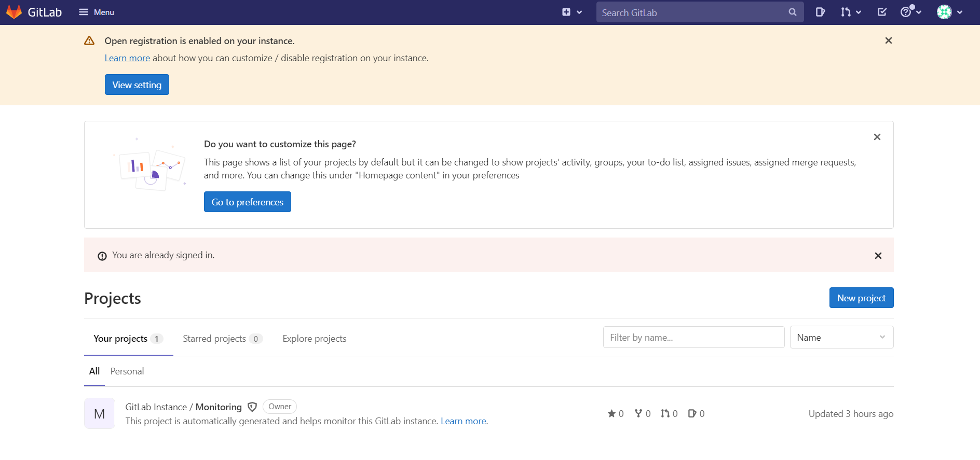Select the Personal projects sub-tab
980x460 pixels.
[127, 371]
